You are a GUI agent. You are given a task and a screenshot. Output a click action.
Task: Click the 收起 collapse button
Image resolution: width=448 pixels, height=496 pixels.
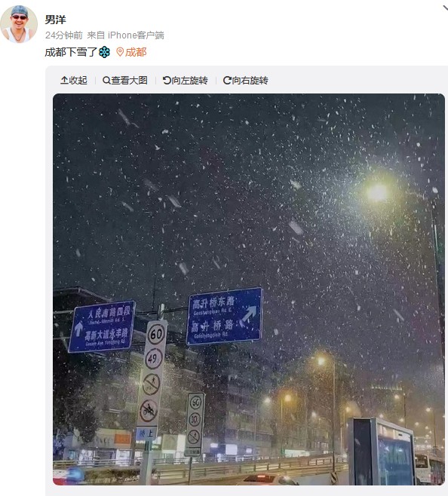click(x=74, y=81)
